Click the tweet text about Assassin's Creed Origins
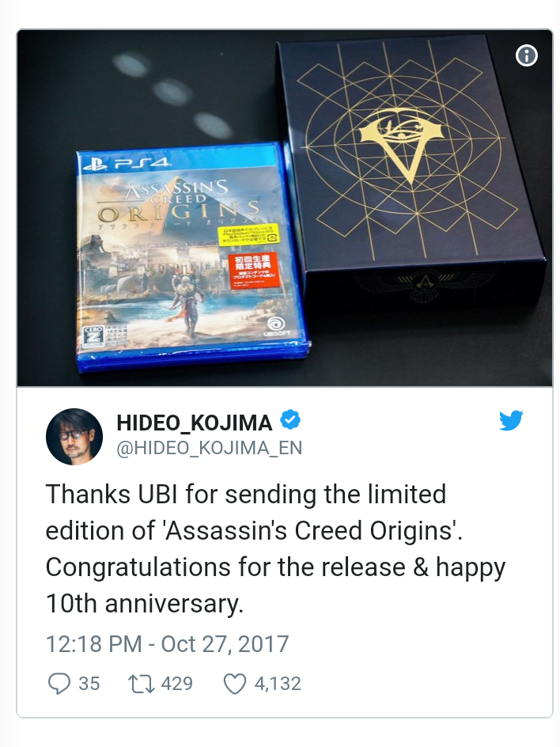 (275, 549)
